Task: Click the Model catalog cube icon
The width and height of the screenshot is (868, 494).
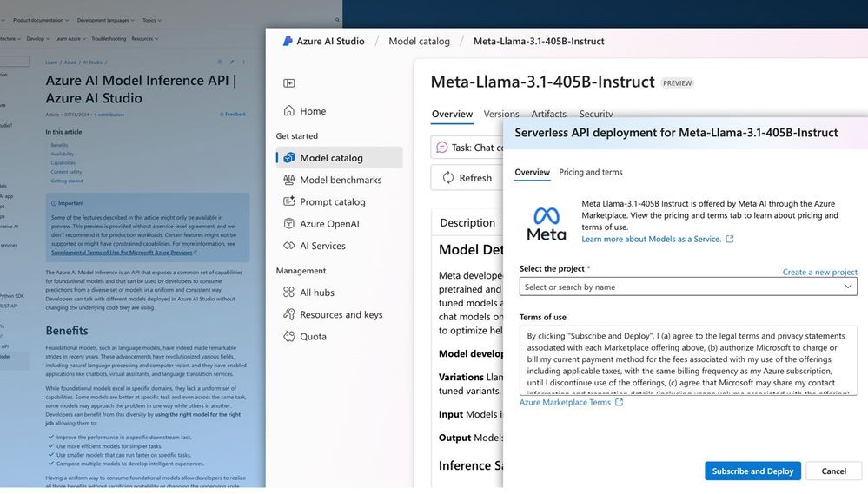Action: [x=289, y=158]
